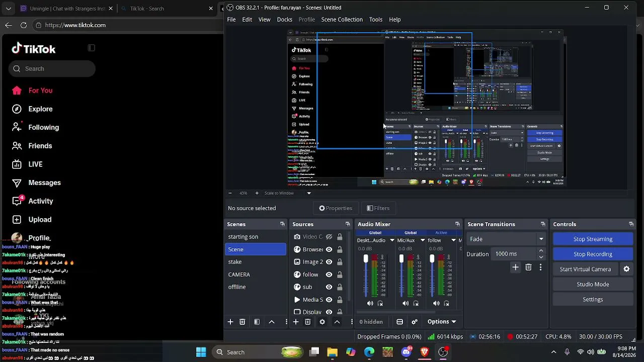Screen dimensions: 644x362
Task: Open transition more options menu
Action: coord(540,267)
